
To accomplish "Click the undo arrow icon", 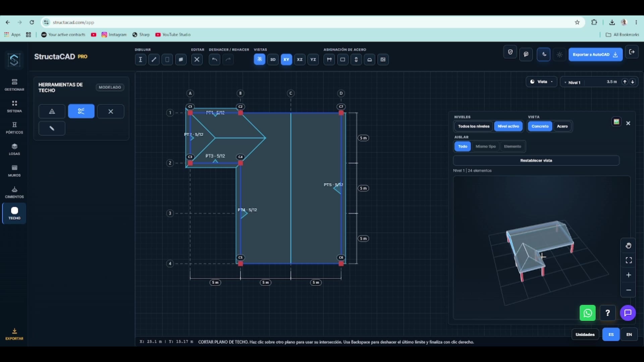I will coord(214,60).
